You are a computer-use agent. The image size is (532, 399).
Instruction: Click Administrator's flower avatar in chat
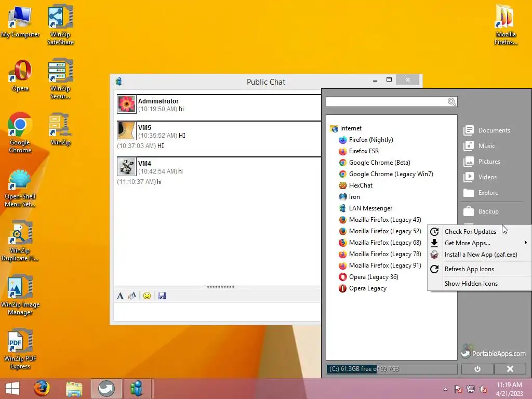click(127, 104)
